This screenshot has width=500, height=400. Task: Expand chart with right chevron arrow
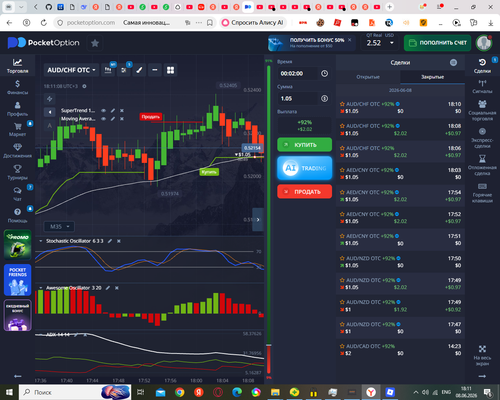click(258, 219)
